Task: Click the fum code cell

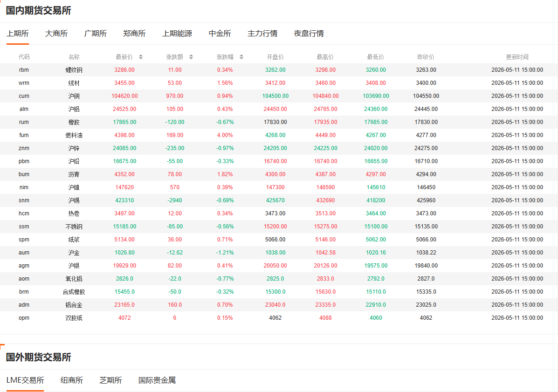Action: click(x=24, y=135)
